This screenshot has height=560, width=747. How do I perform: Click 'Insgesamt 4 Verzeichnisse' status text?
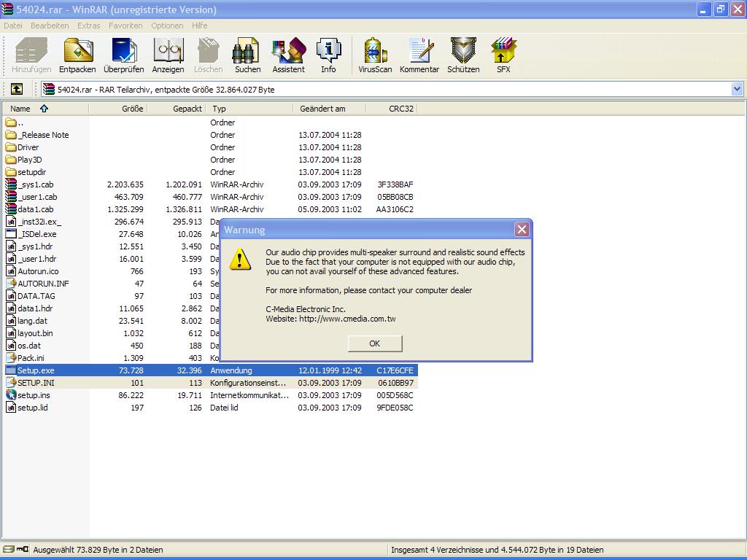tap(498, 550)
